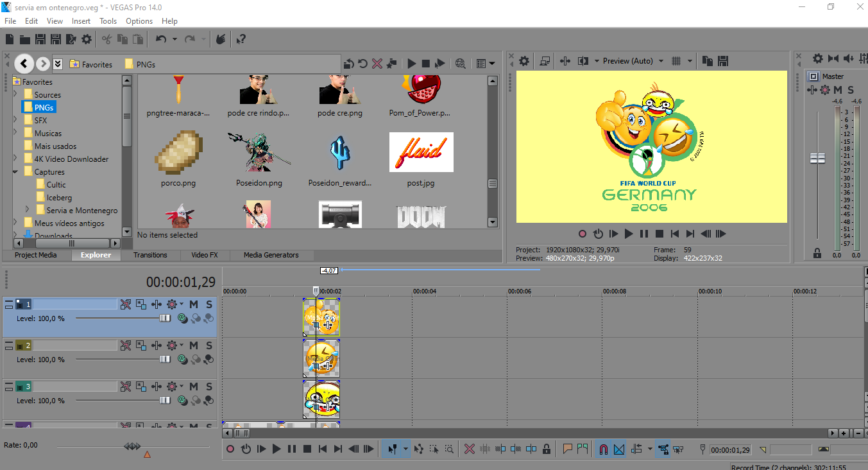Click the Master volume fader handle
The width and height of the screenshot is (868, 470).
coord(817,158)
